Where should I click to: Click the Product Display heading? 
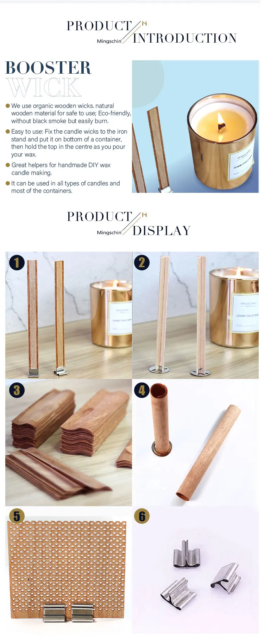pyautogui.click(x=129, y=223)
